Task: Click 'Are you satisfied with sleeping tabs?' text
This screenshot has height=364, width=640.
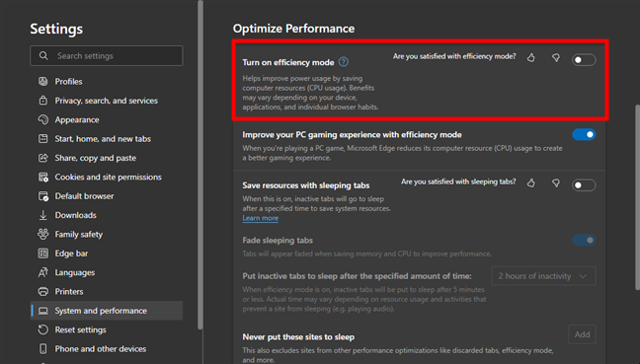Action: pyautogui.click(x=458, y=182)
